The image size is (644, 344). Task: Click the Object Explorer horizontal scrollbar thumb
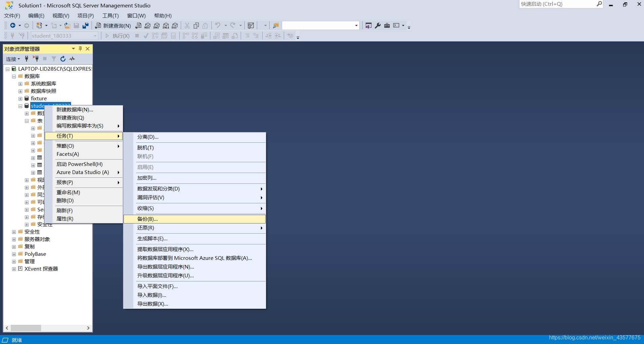click(26, 328)
